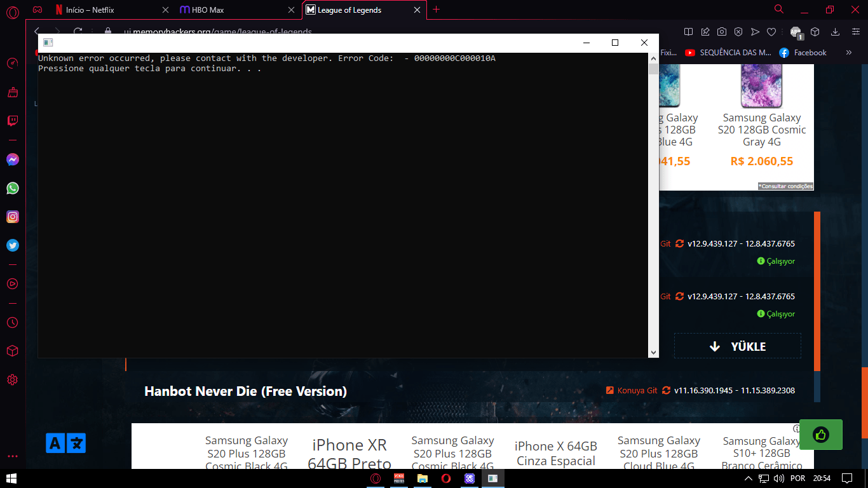The image size is (868, 488).
Task: Open the GX Corner gamepad icon
Action: click(x=38, y=10)
